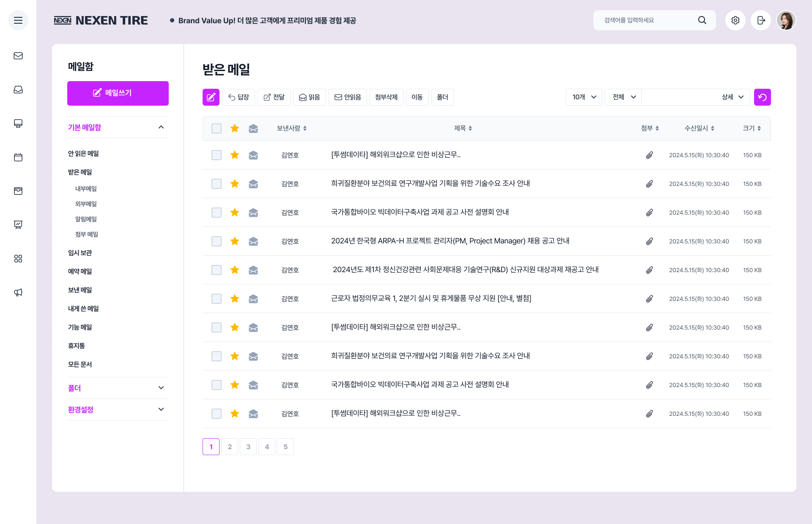Open the settings gear icon
This screenshot has width=812, height=524.
pyautogui.click(x=735, y=20)
